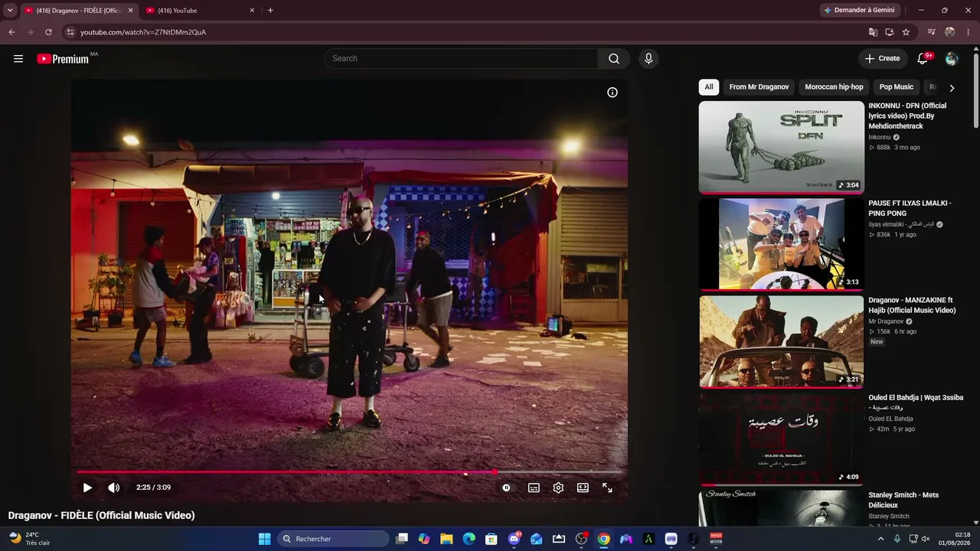
Task: Click the browser address bar URL
Action: coord(143,32)
